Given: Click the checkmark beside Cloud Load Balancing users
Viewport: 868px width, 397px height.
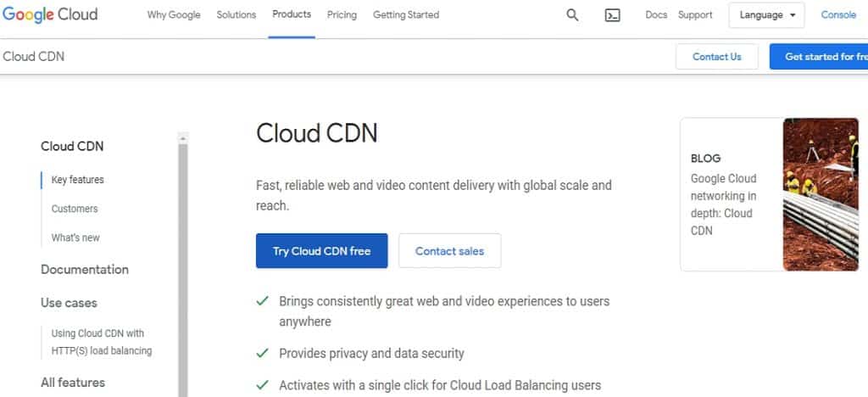Looking at the screenshot, I should [x=263, y=385].
